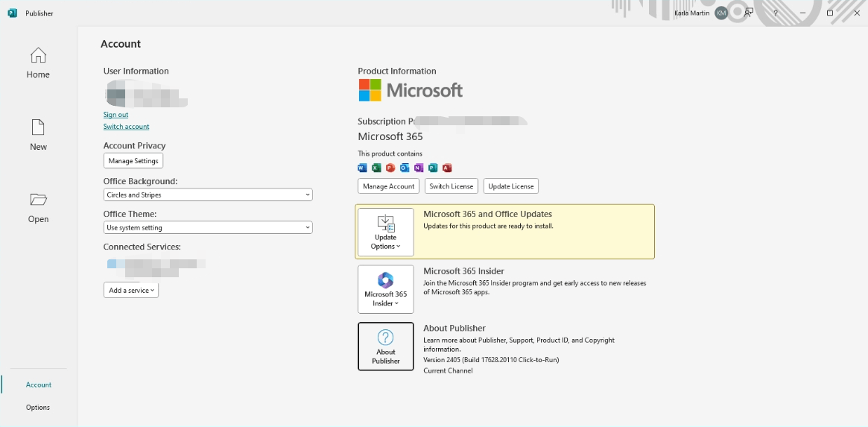The image size is (868, 427).
Task: Click the Publisher app icon in title bar
Action: (12, 13)
